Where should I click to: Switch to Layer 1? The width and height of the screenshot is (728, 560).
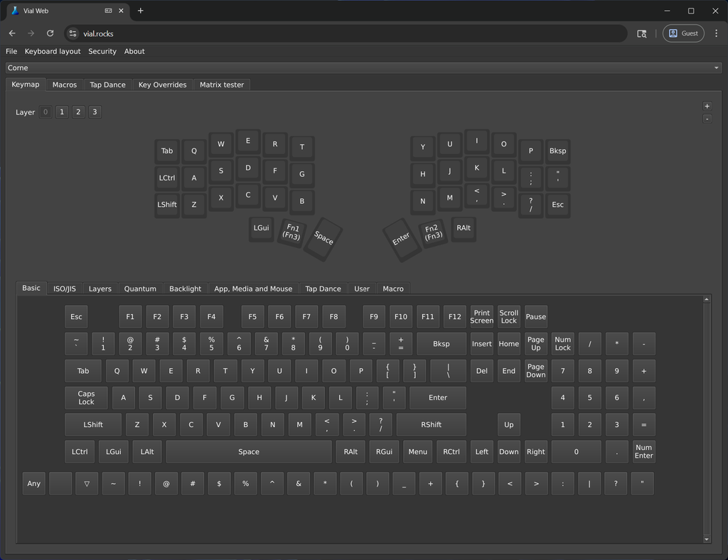coord(62,112)
